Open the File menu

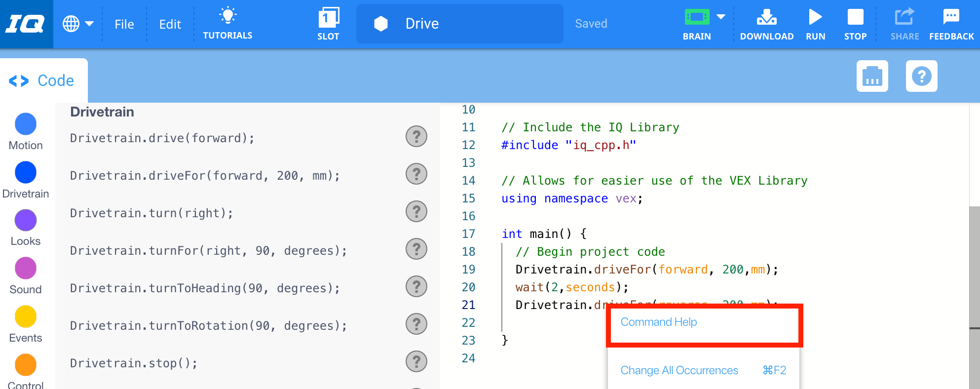click(x=124, y=24)
